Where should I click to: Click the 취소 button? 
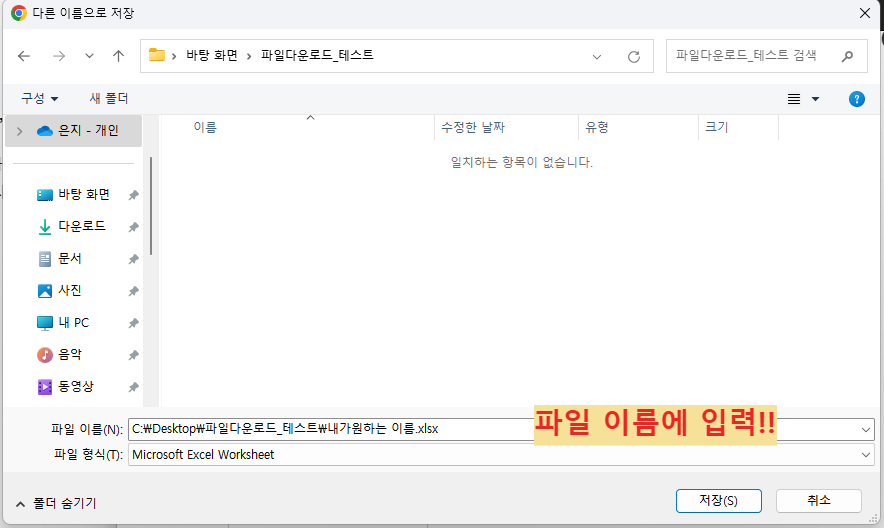click(819, 501)
